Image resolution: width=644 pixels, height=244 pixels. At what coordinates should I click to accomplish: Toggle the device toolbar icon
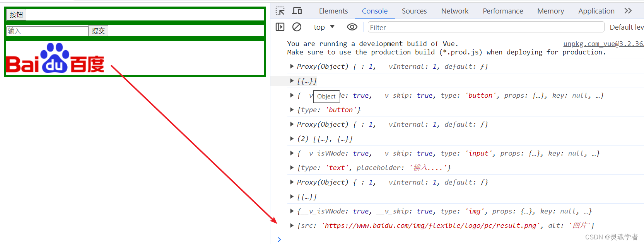297,11
